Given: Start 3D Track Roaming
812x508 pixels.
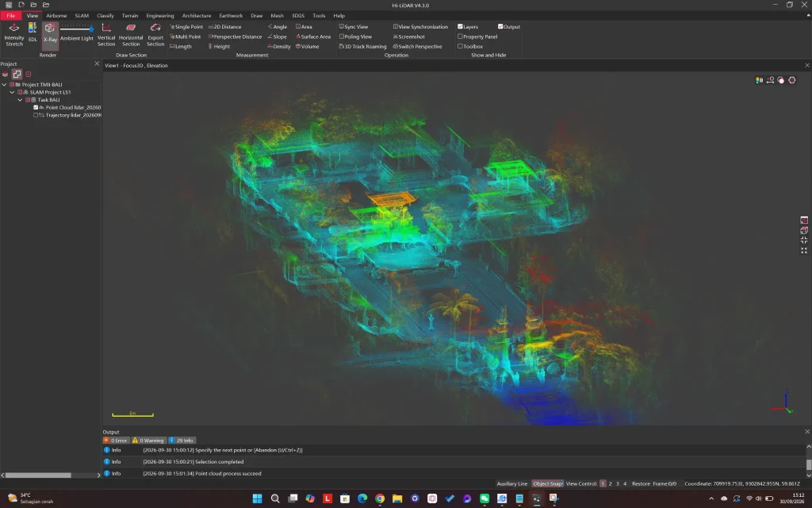Looking at the screenshot, I should point(363,47).
